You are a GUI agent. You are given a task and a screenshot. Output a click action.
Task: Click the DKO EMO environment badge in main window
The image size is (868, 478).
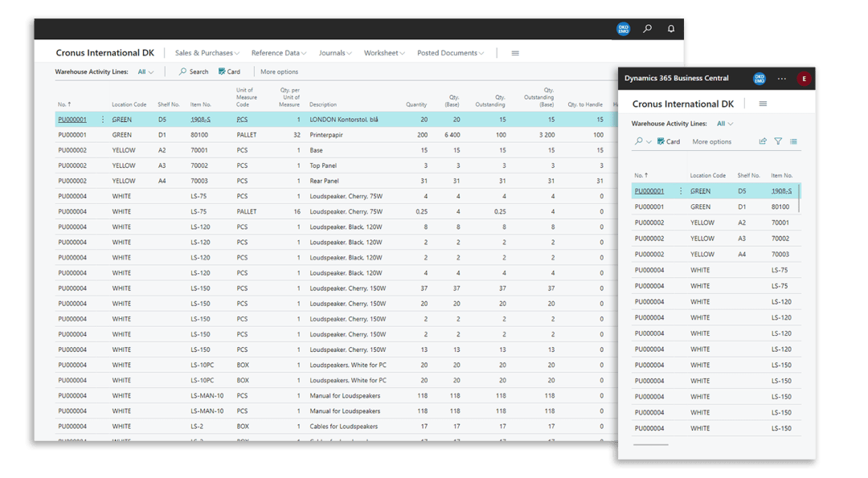(623, 29)
